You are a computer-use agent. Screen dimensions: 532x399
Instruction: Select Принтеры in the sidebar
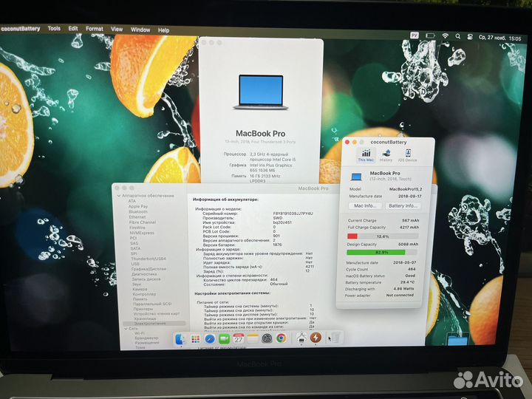143,309
